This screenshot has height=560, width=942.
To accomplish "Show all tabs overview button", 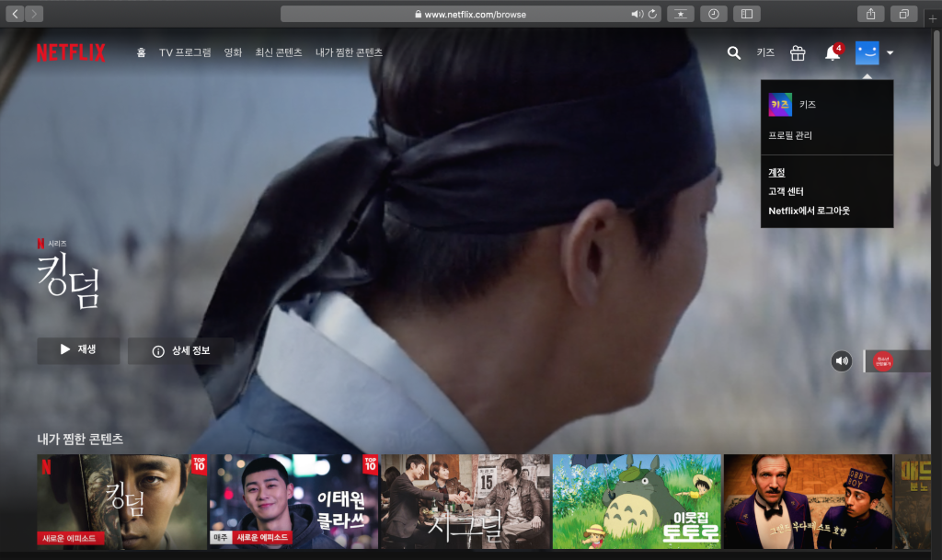I will pos(903,14).
